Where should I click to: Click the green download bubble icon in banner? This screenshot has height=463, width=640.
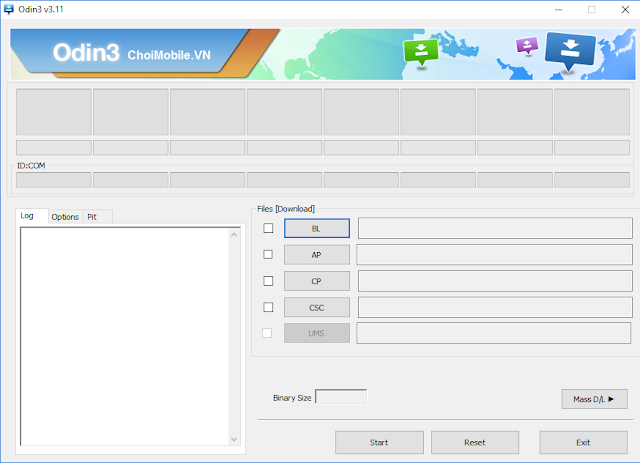(x=421, y=52)
